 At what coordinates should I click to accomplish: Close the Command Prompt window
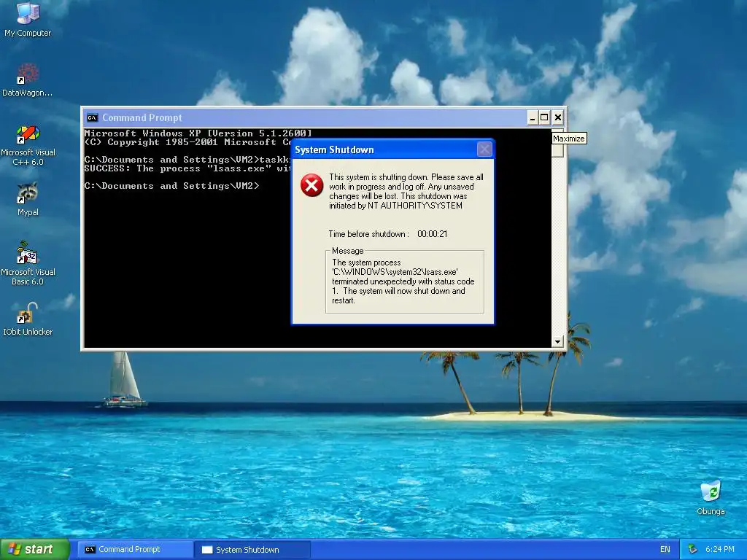(558, 117)
